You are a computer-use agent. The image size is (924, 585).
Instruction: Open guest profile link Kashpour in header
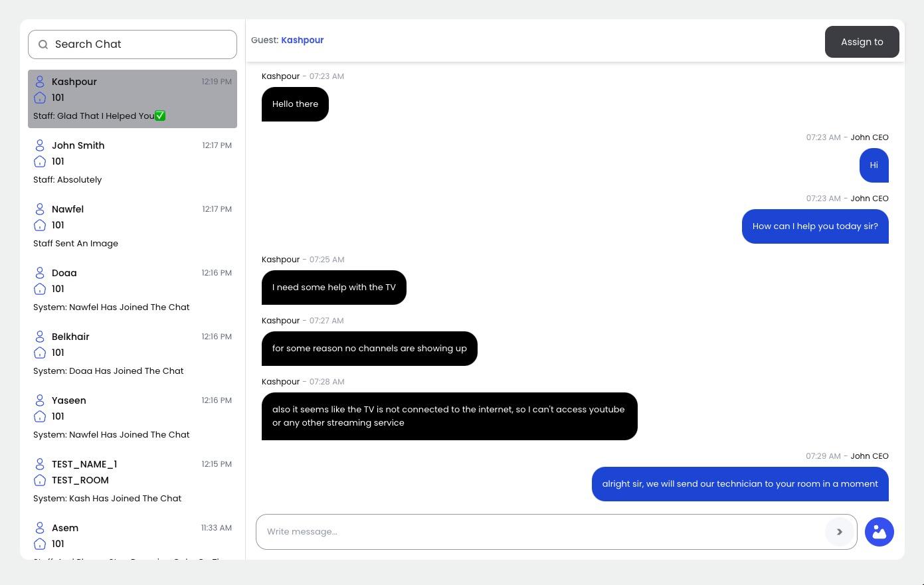point(302,40)
